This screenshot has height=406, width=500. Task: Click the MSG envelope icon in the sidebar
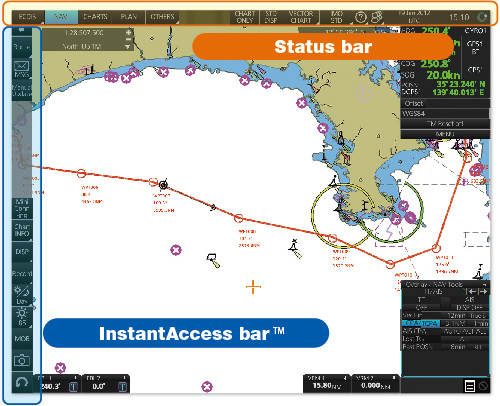click(22, 69)
